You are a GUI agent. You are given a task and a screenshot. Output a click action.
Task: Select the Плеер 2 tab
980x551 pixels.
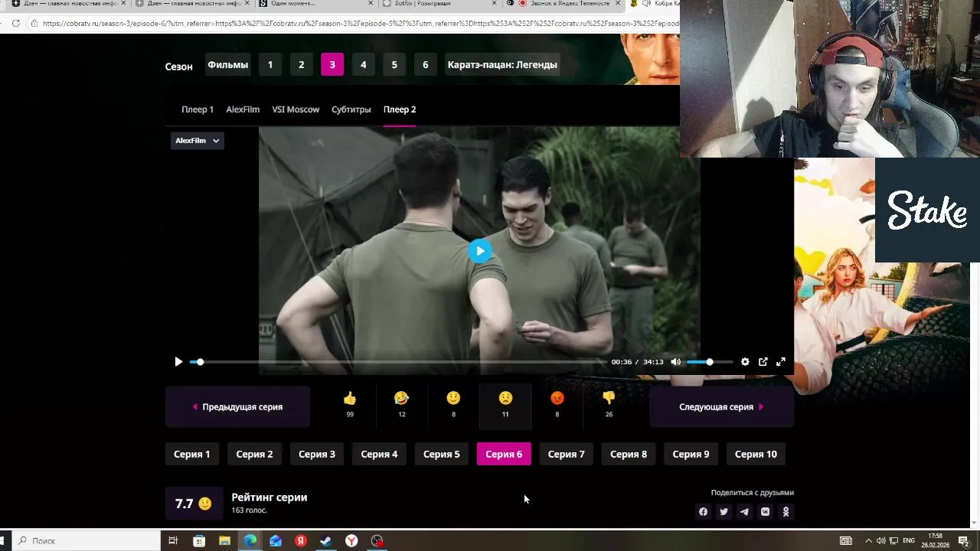coord(400,109)
